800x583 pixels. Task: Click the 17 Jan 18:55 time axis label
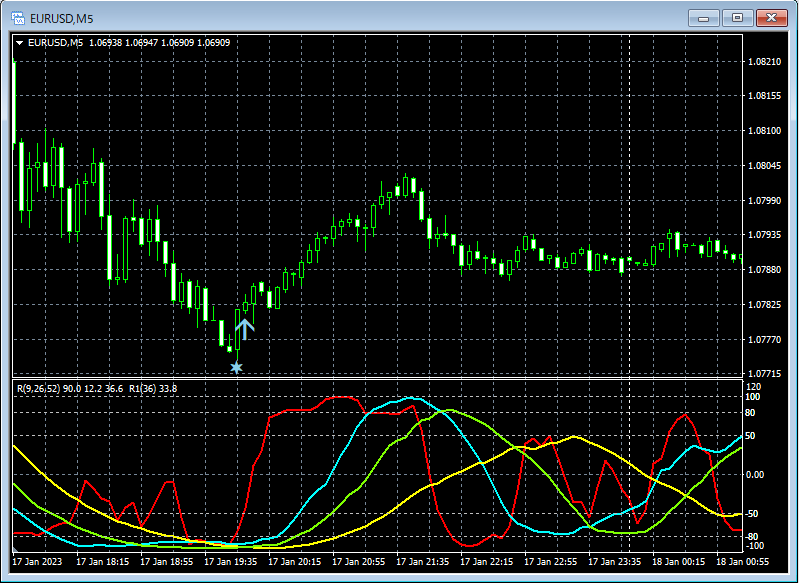[x=166, y=562]
